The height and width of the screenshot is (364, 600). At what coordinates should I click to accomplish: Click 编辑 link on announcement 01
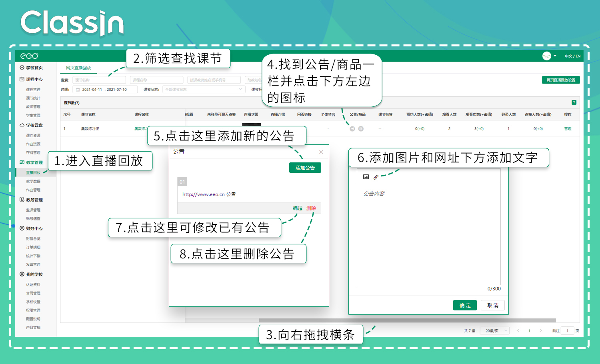coord(298,208)
